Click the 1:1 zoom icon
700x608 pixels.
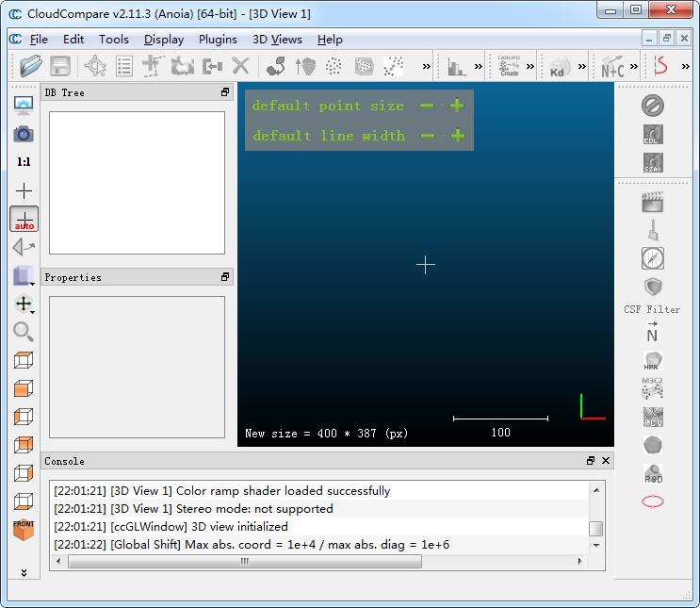24,162
